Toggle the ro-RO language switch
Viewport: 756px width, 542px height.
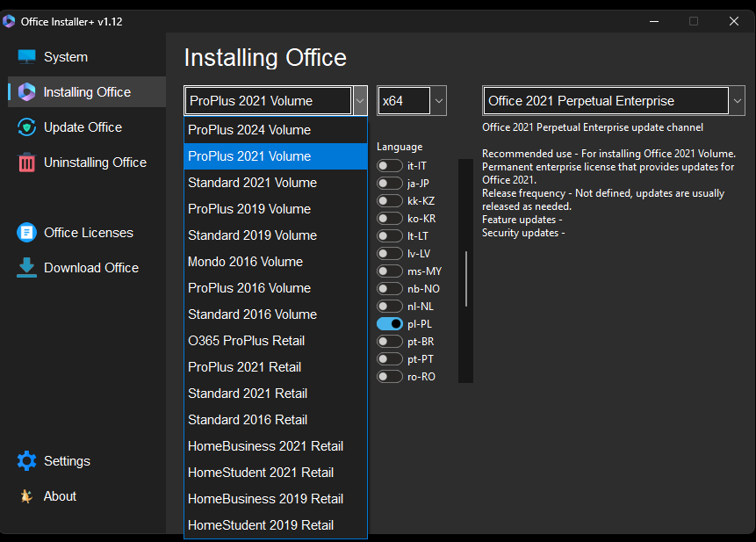(390, 377)
